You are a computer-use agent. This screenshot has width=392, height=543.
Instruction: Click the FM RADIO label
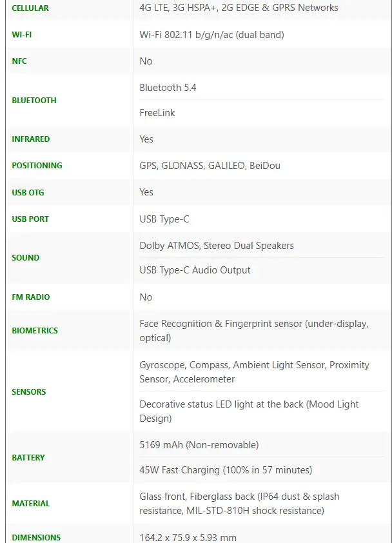[31, 297]
